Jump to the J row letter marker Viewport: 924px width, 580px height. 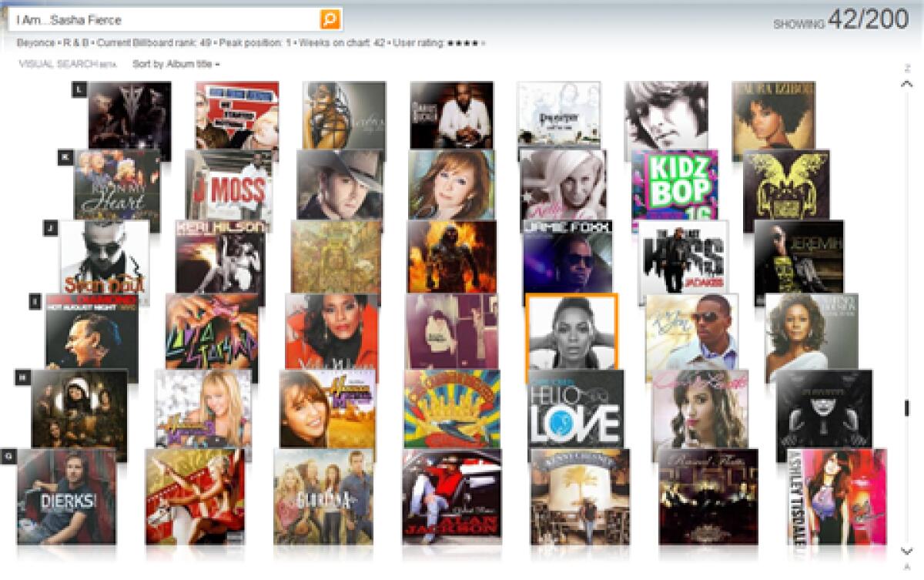pyautogui.click(x=50, y=228)
